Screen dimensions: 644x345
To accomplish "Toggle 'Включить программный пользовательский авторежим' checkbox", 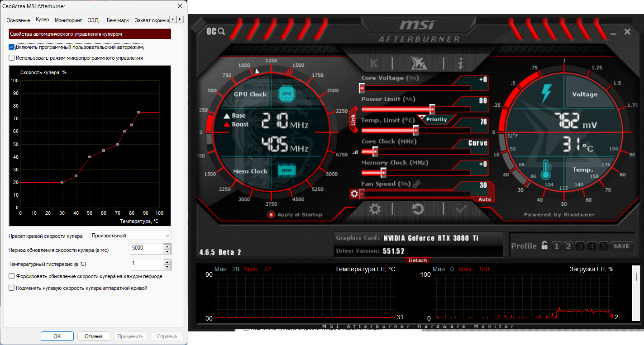I will click(12, 47).
